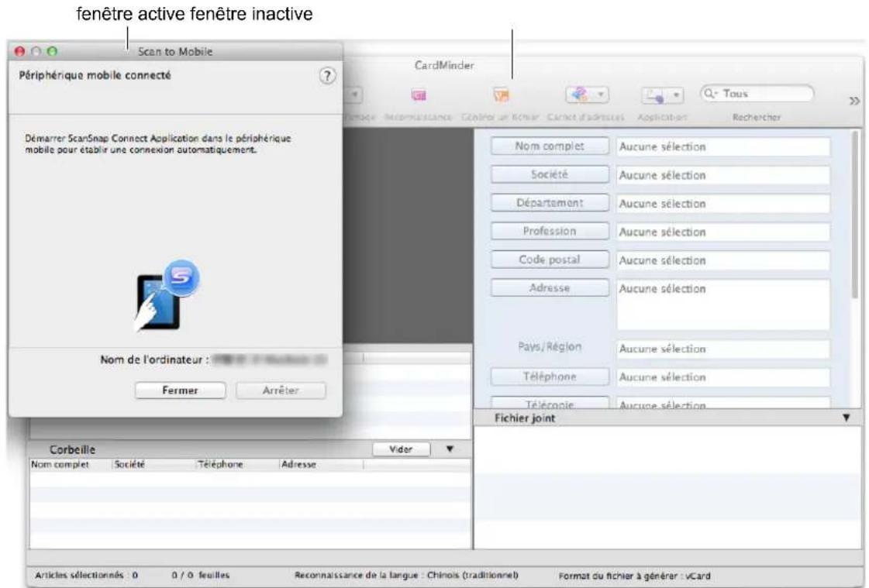Click the 'Périphérique mobile connecté' heading

95,75
